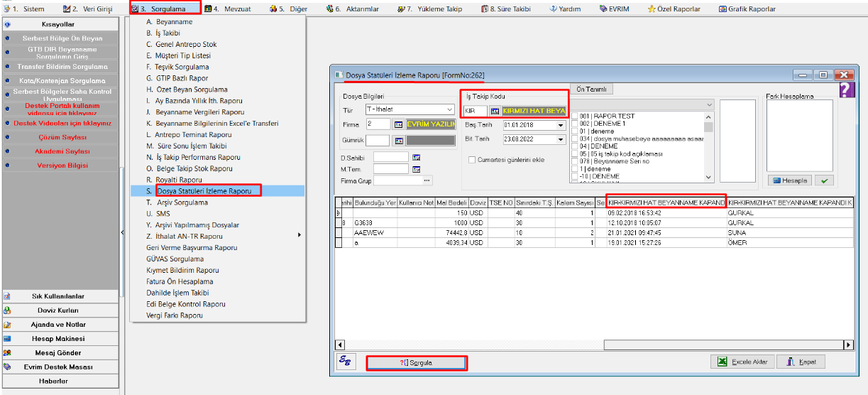Click the M.Tem. lookup icon
Screen dimensions: 868x395
pyautogui.click(x=417, y=169)
